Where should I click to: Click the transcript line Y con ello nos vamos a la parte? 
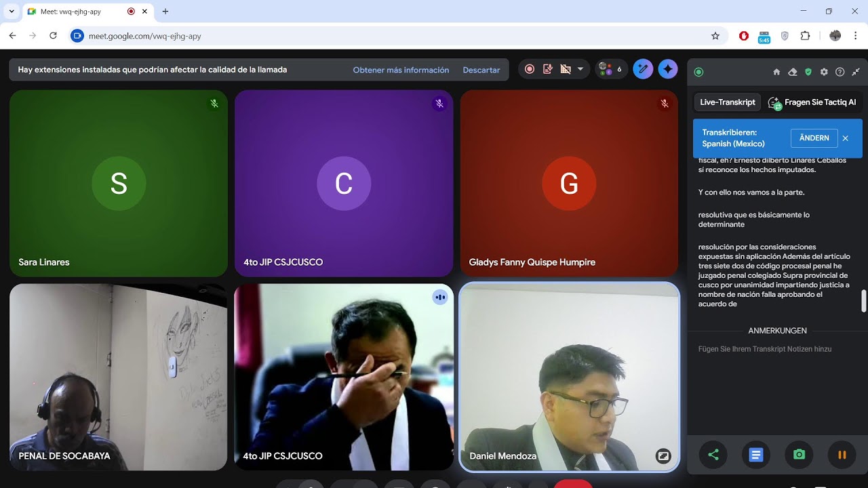pos(751,192)
